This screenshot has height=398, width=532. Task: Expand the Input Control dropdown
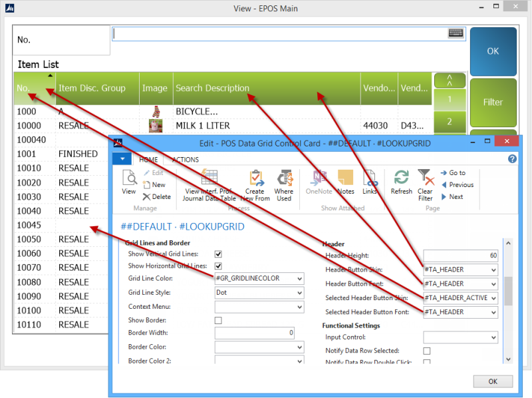(x=493, y=337)
